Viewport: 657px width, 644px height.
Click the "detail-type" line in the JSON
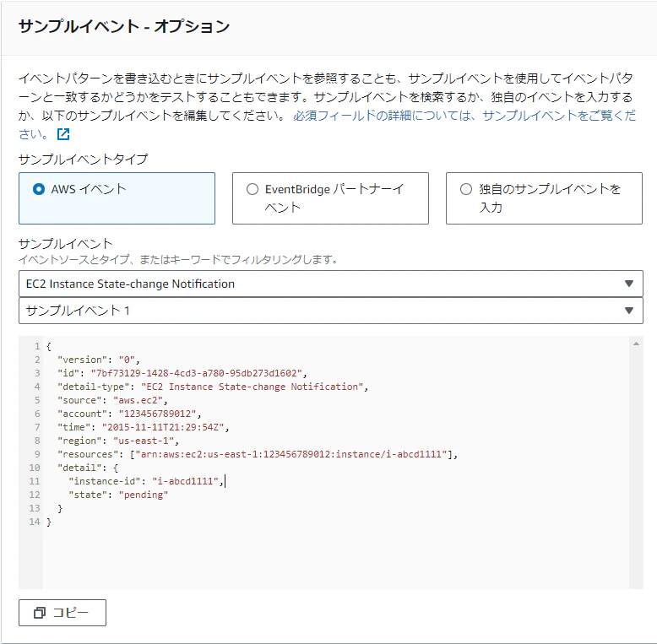coord(213,387)
